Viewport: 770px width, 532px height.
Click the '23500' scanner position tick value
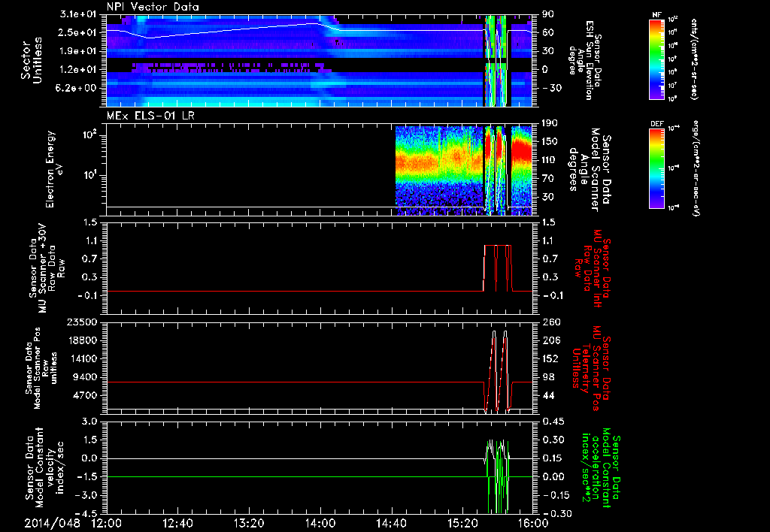[83, 322]
